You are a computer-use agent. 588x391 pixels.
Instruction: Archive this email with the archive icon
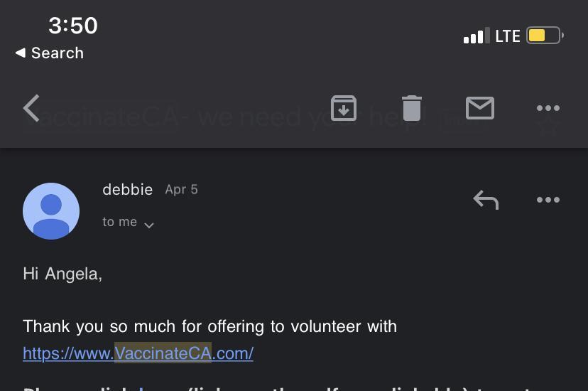[344, 108]
